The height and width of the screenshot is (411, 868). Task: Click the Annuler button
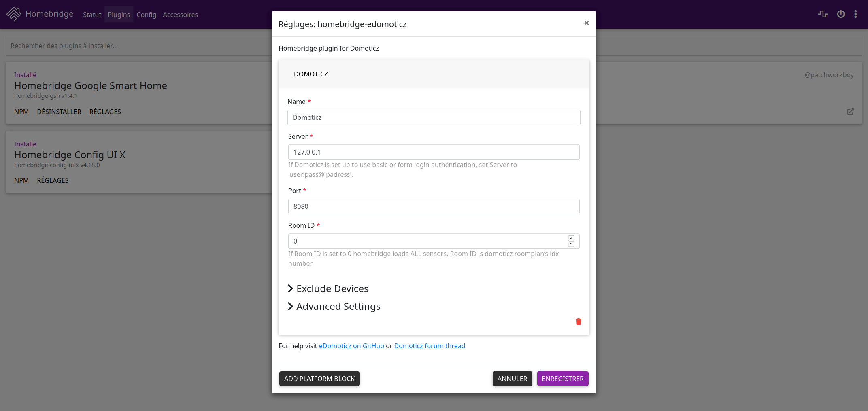pos(512,379)
